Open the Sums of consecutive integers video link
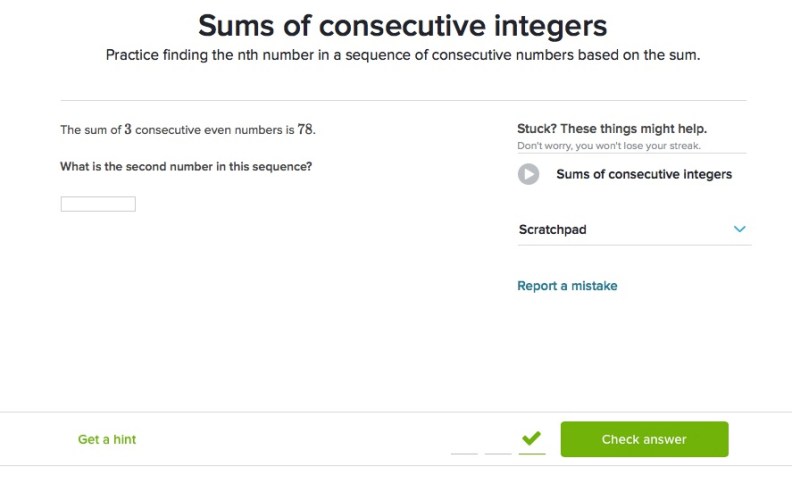The image size is (792, 500). tap(644, 174)
